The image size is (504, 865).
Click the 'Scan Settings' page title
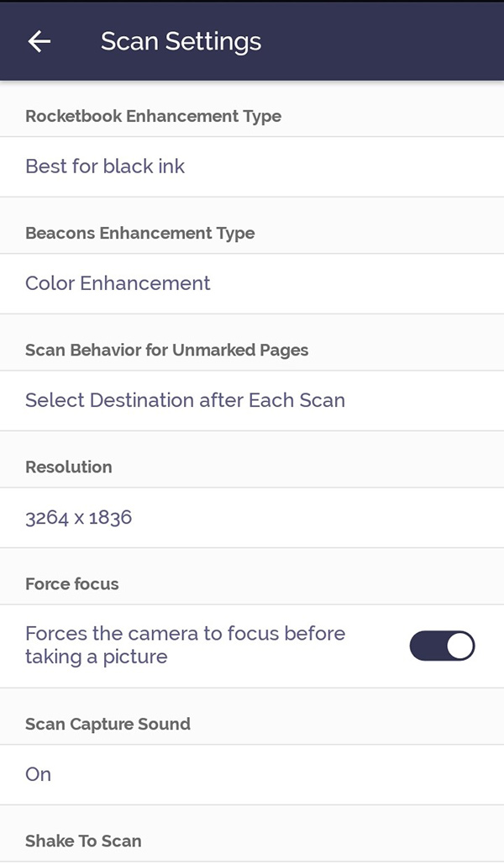pyautogui.click(x=181, y=41)
